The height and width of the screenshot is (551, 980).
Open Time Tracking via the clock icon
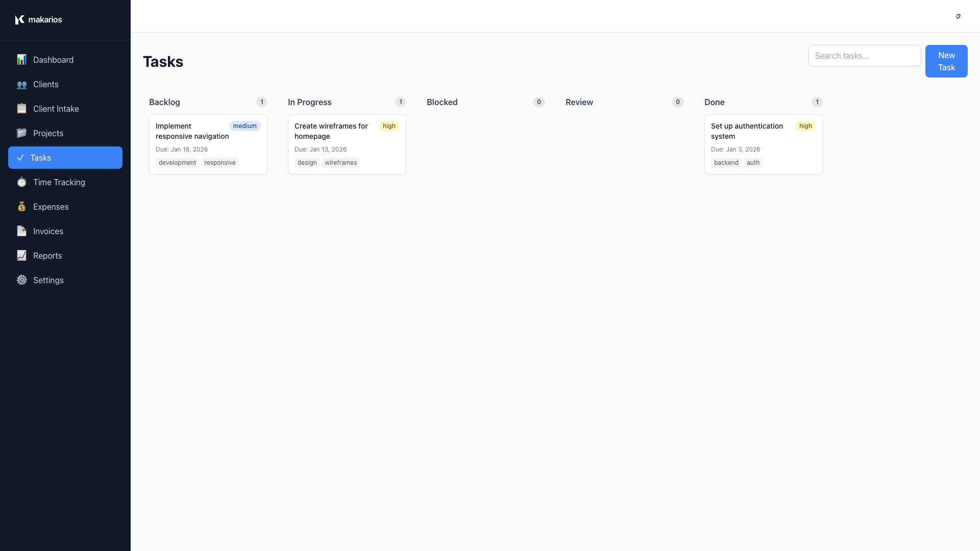pyautogui.click(x=21, y=182)
